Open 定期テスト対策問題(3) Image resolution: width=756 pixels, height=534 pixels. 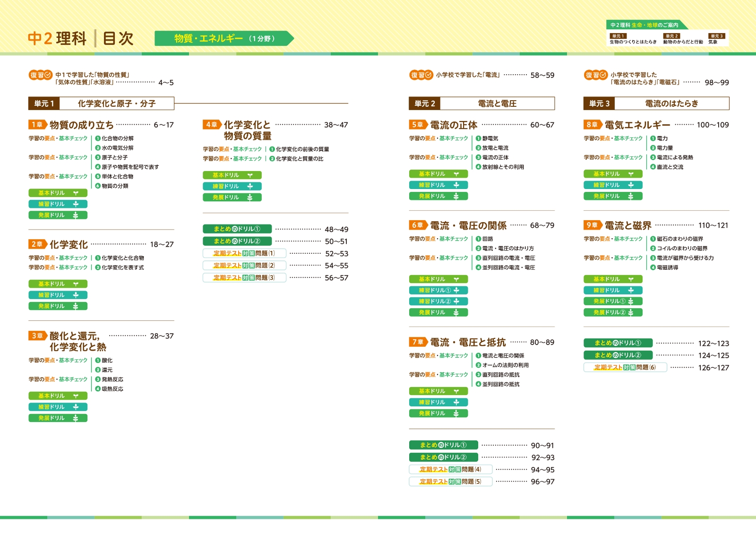[244, 278]
